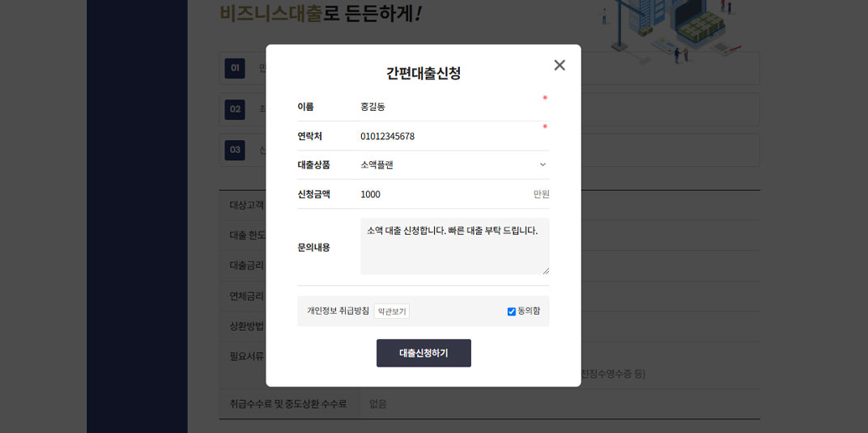This screenshot has height=433, width=868.
Task: Submit with the 대출신청하기 button
Action: coord(423,353)
